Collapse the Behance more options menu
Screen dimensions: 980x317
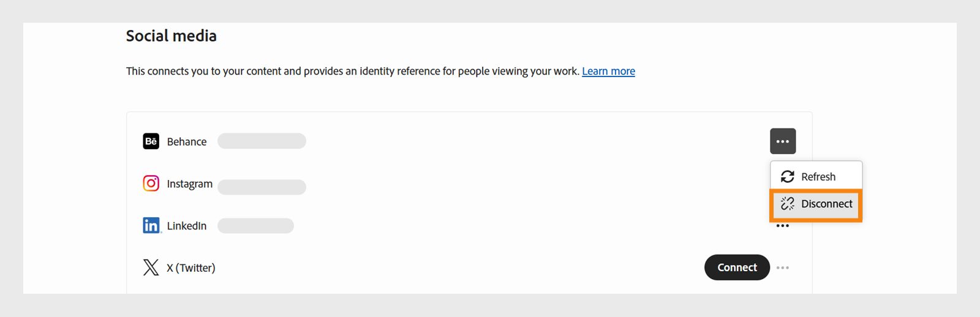click(783, 141)
